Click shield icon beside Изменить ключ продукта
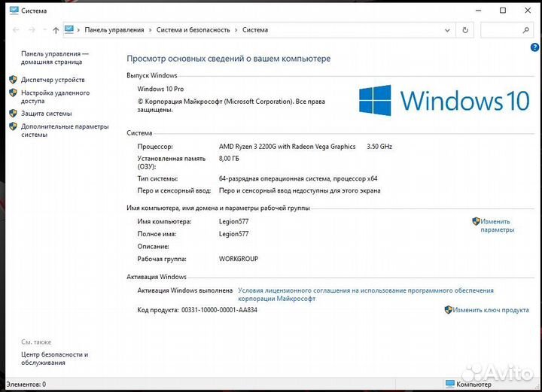Viewport: 542px width, 392px height. [449, 309]
